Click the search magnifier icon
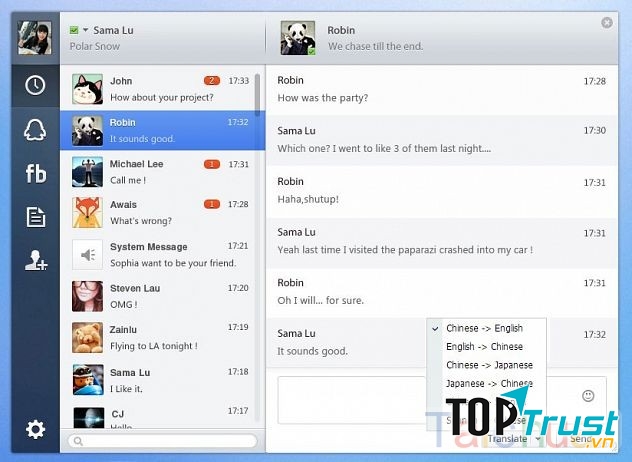The image size is (632, 462). coord(78,441)
